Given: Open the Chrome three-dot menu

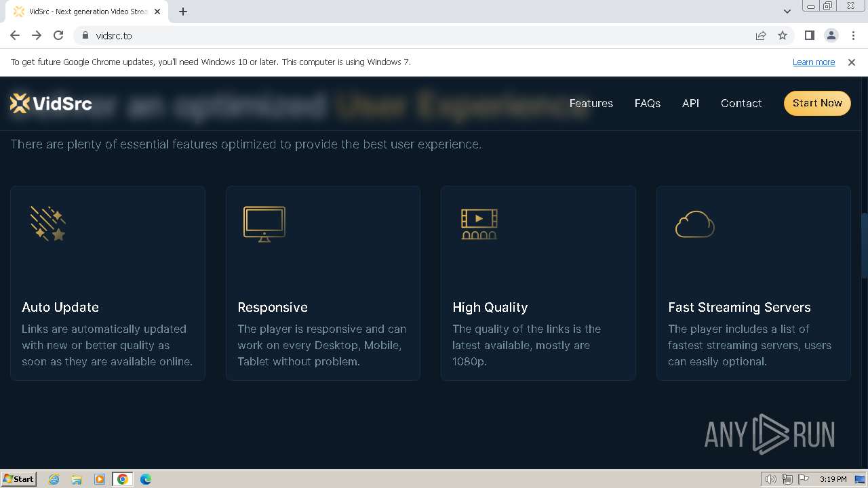Looking at the screenshot, I should (852, 35).
